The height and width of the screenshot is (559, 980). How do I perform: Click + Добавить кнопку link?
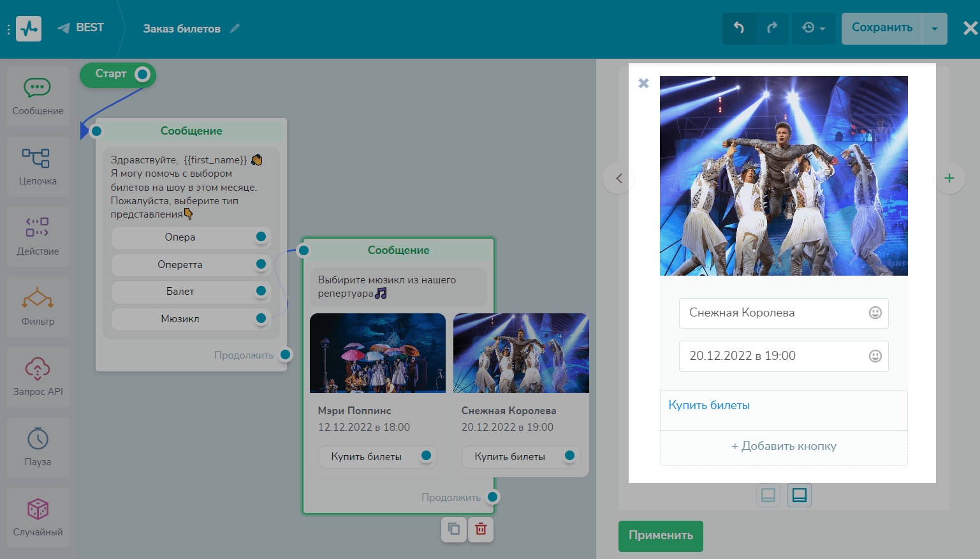point(784,447)
